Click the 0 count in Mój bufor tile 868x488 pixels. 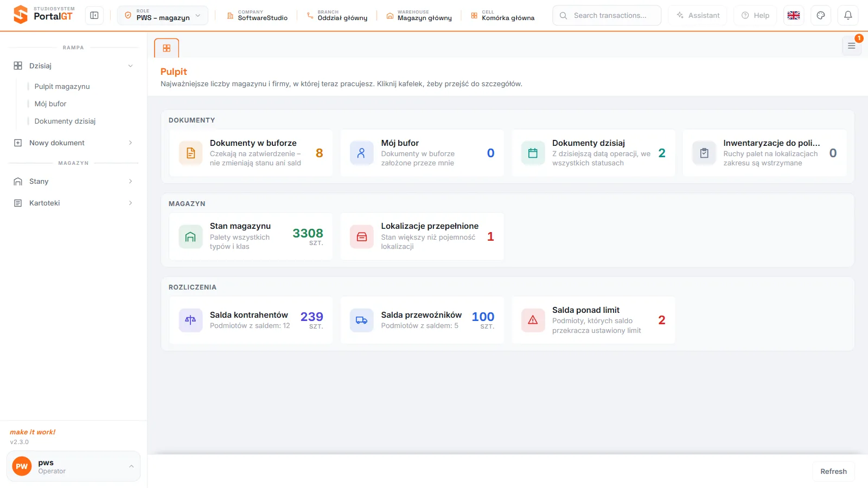(490, 153)
